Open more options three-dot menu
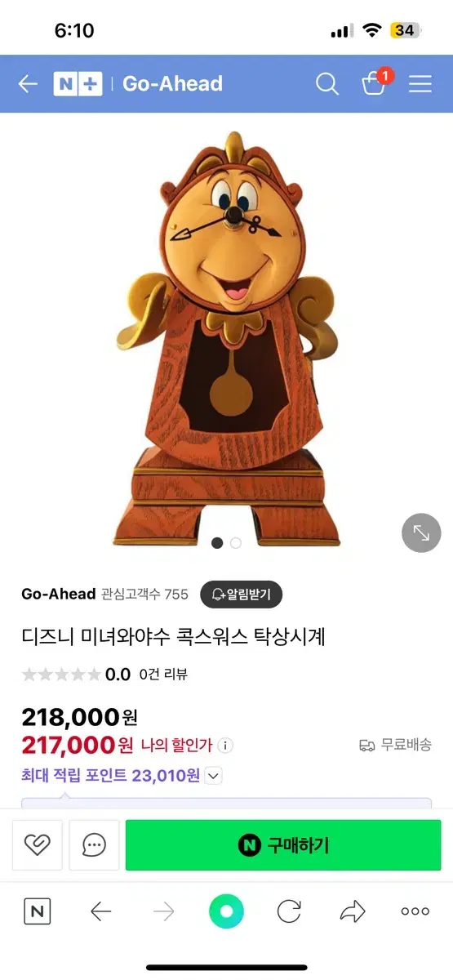This screenshot has width=453, height=980. 415,911
